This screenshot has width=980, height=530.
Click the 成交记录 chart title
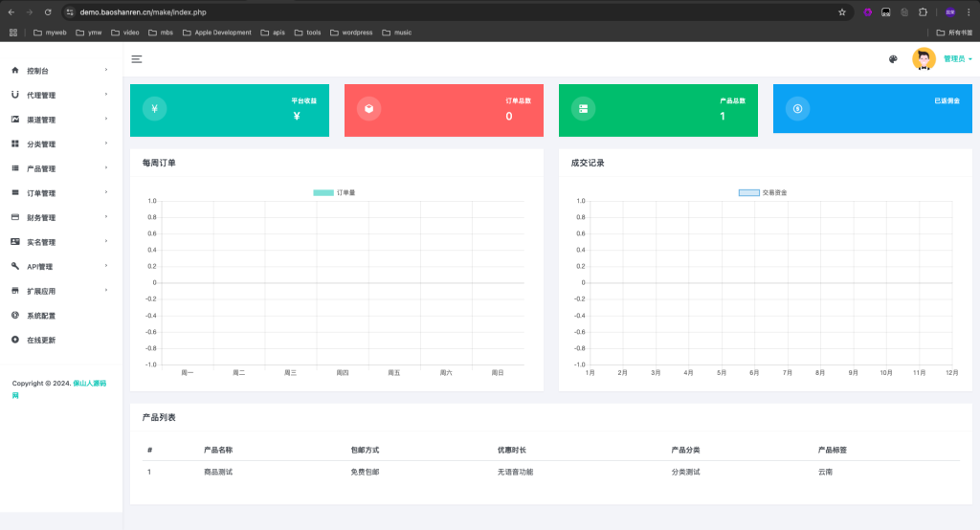(x=588, y=163)
